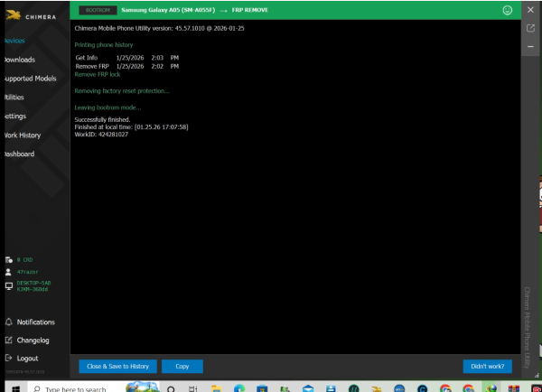
Task: Open Notifications
Action: pyautogui.click(x=35, y=322)
